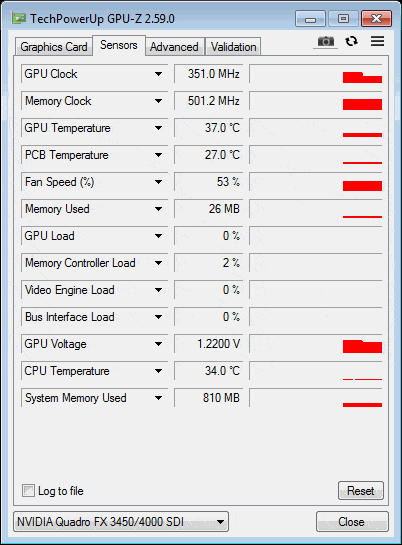Select the GPU Clock 351.0 MHz value field
402x545 pixels.
pyautogui.click(x=208, y=74)
